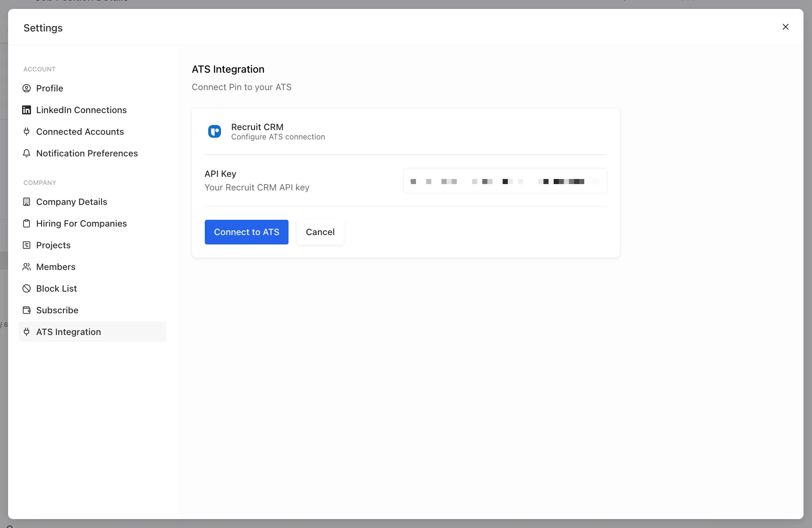Go to LinkedIn Connections
The height and width of the screenshot is (528, 812).
[x=92, y=110]
